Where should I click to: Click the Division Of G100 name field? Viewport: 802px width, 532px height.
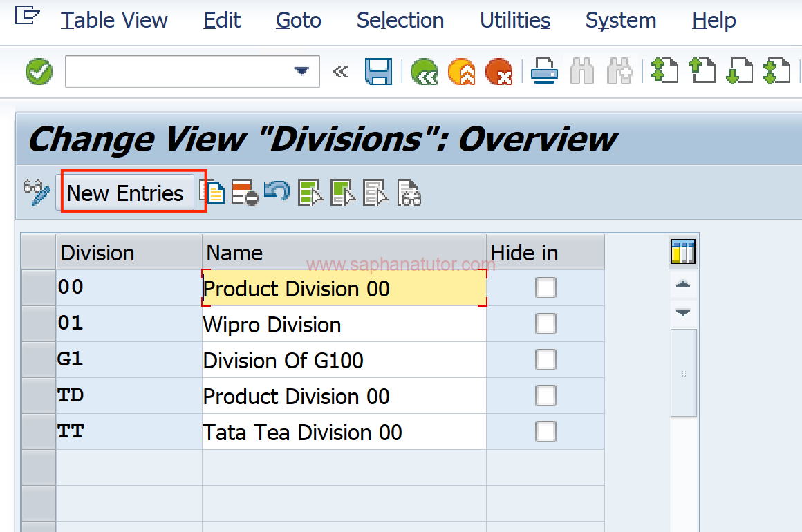click(344, 360)
